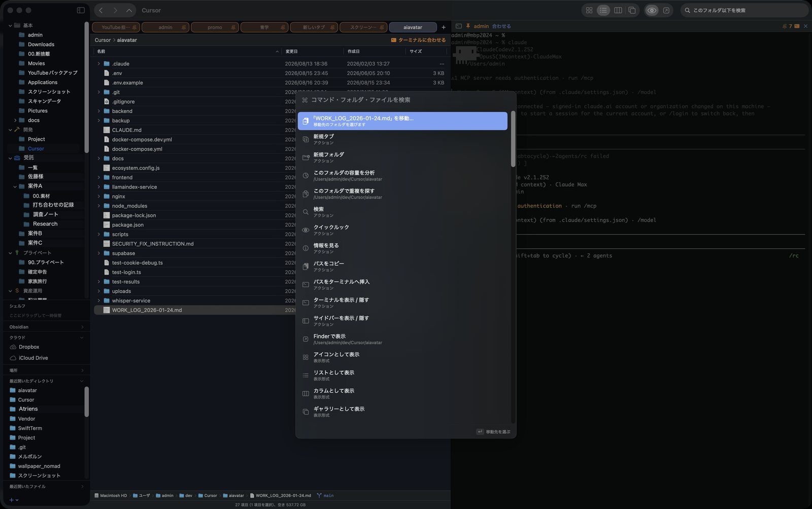The width and height of the screenshot is (812, 509).
Task: Choose 新規タブ in command palette
Action: 402,139
